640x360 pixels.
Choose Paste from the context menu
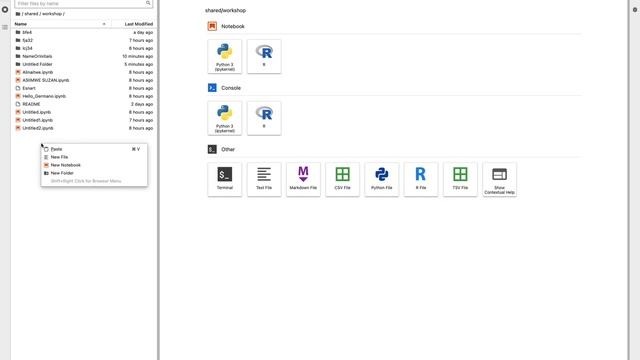tap(94, 149)
